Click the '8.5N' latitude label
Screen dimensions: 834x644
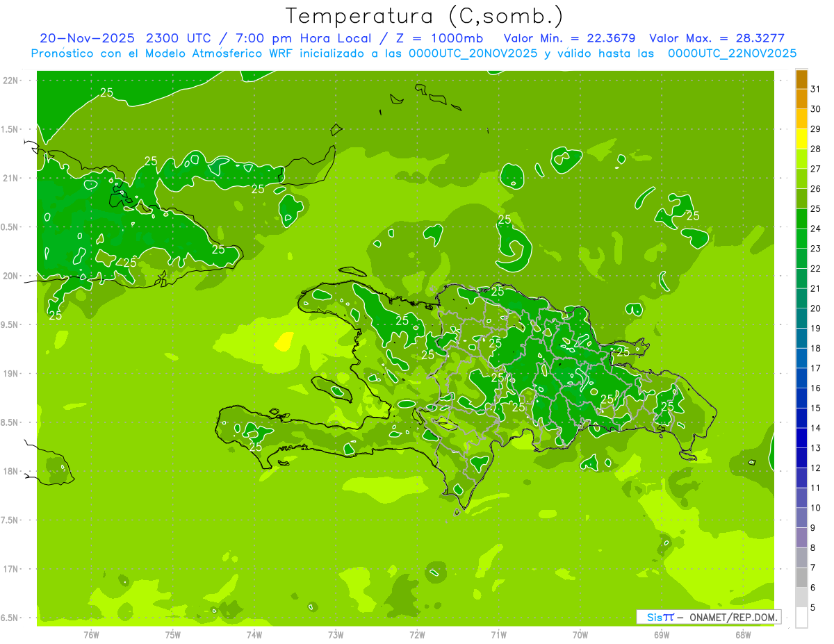10,422
